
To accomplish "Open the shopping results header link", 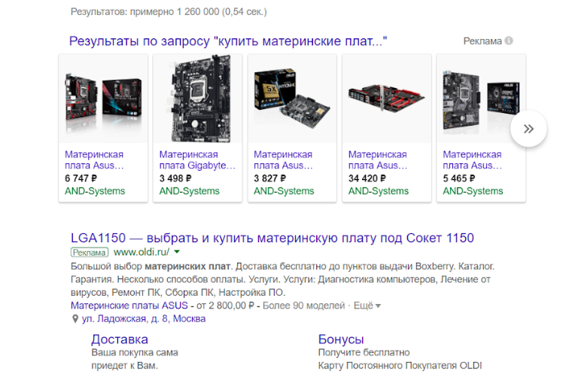I will pos(228,41).
